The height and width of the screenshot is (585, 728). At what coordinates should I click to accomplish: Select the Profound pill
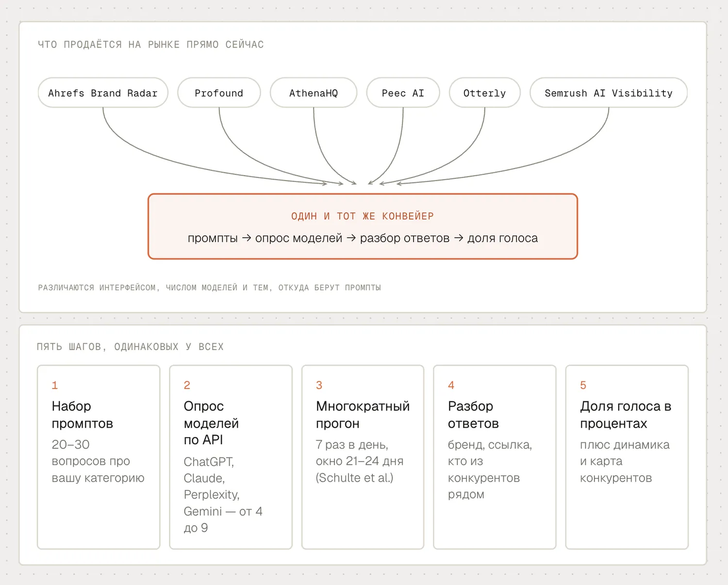219,93
